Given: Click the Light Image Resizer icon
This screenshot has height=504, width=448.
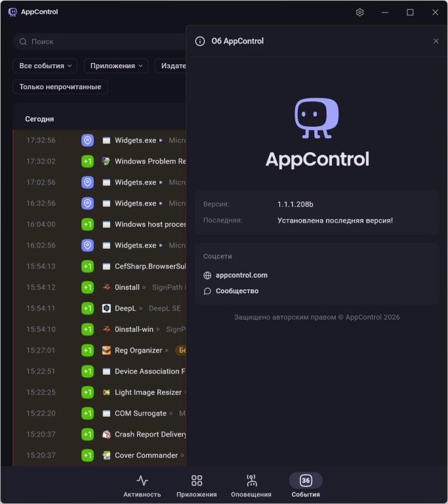Looking at the screenshot, I should point(106,392).
